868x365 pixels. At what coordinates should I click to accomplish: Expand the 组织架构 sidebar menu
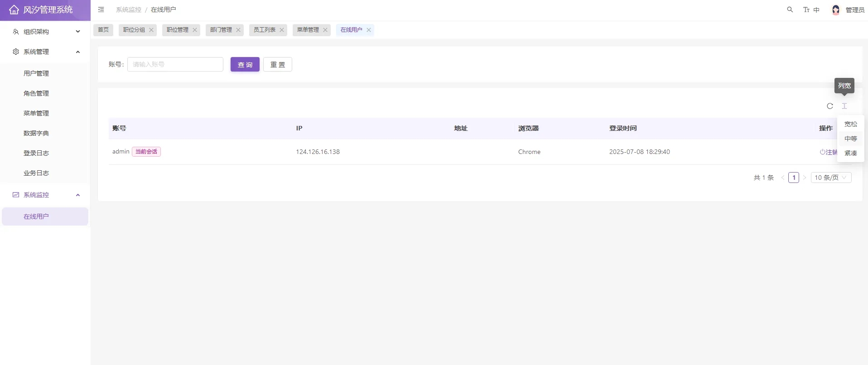point(45,32)
